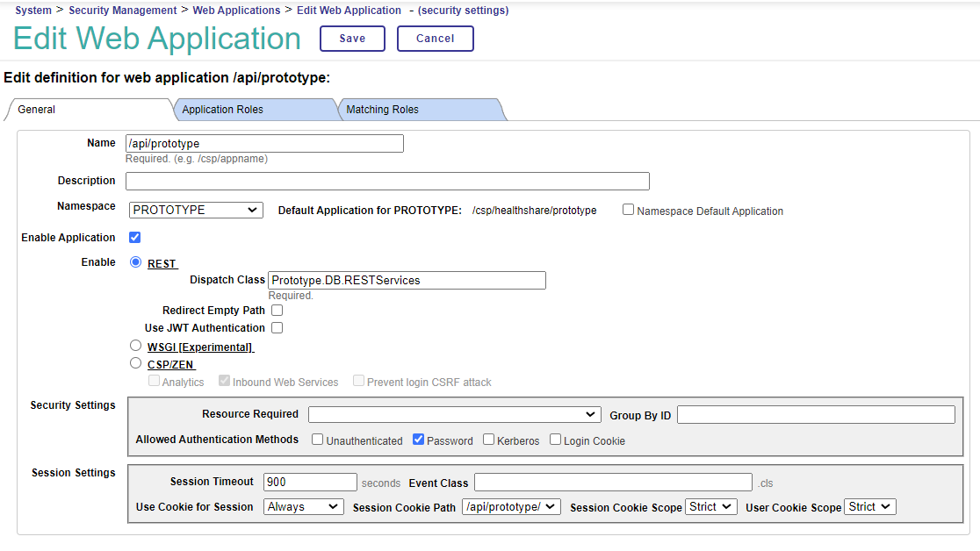The width and height of the screenshot is (980, 551).
Task: Switch to Application Roles tab
Action: [x=222, y=110]
